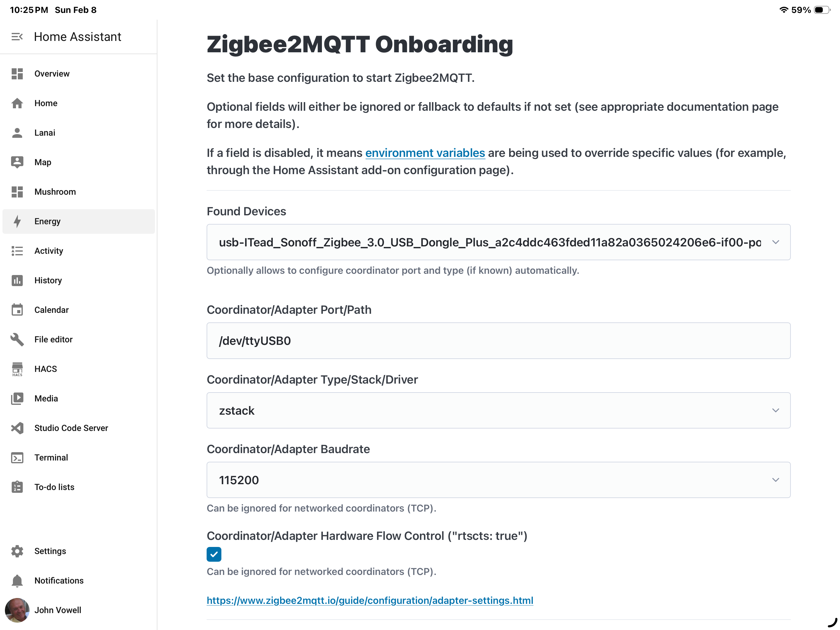The height and width of the screenshot is (630, 840).
Task: Click the Notifications bell icon
Action: 17,580
